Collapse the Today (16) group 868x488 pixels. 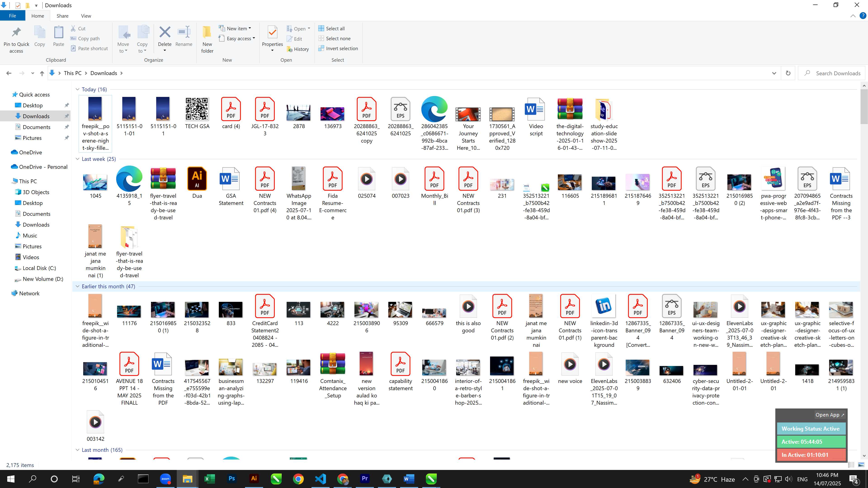click(78, 89)
